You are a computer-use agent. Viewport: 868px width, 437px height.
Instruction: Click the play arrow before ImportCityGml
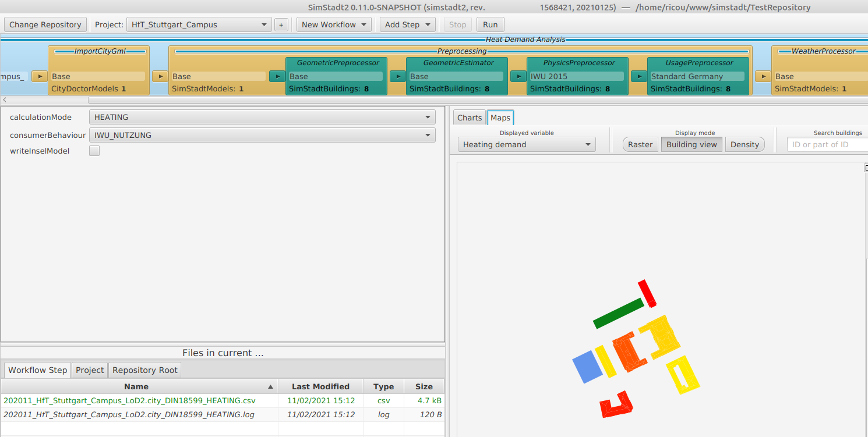(x=39, y=76)
